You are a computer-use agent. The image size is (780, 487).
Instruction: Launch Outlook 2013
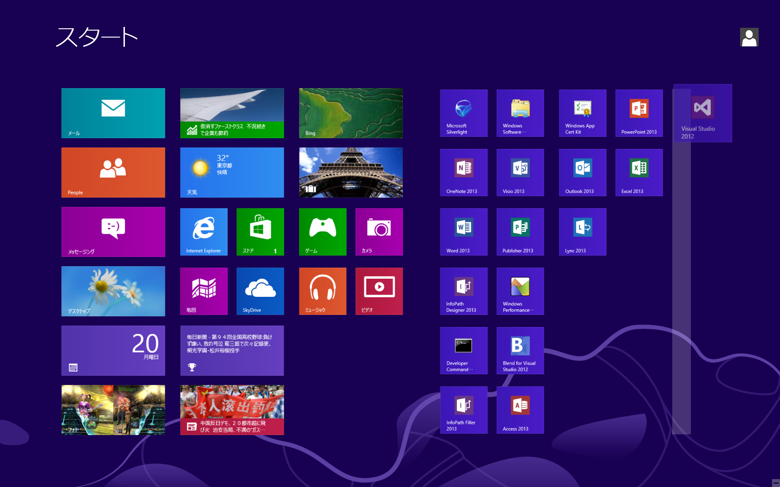(x=583, y=172)
